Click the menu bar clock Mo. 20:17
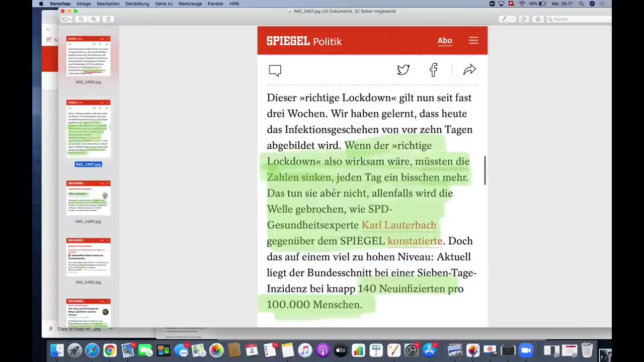The width and height of the screenshot is (644, 362). 562,4
